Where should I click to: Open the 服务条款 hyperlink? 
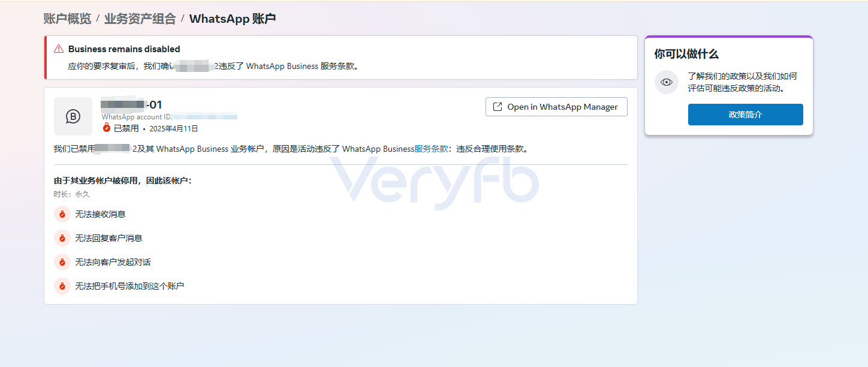(x=431, y=149)
